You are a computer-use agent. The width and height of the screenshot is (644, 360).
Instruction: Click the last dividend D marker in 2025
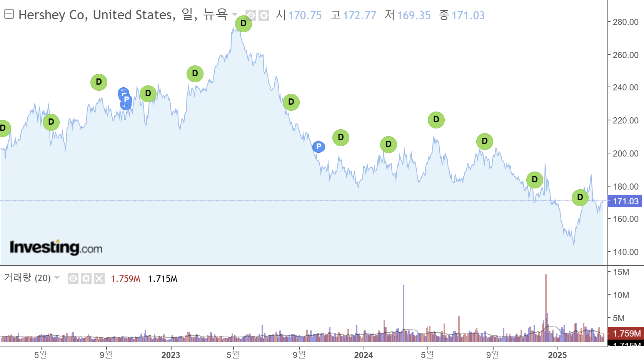[x=580, y=198]
